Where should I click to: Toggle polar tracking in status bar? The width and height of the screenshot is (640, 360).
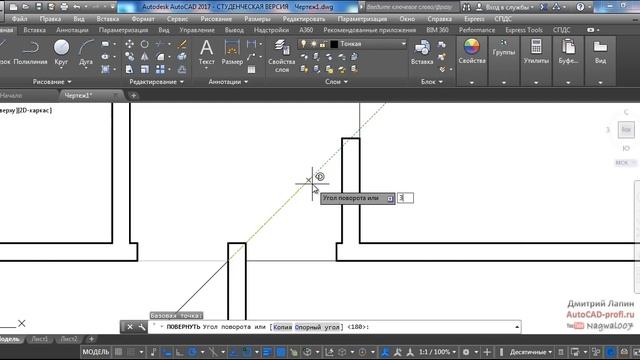tap(193, 352)
